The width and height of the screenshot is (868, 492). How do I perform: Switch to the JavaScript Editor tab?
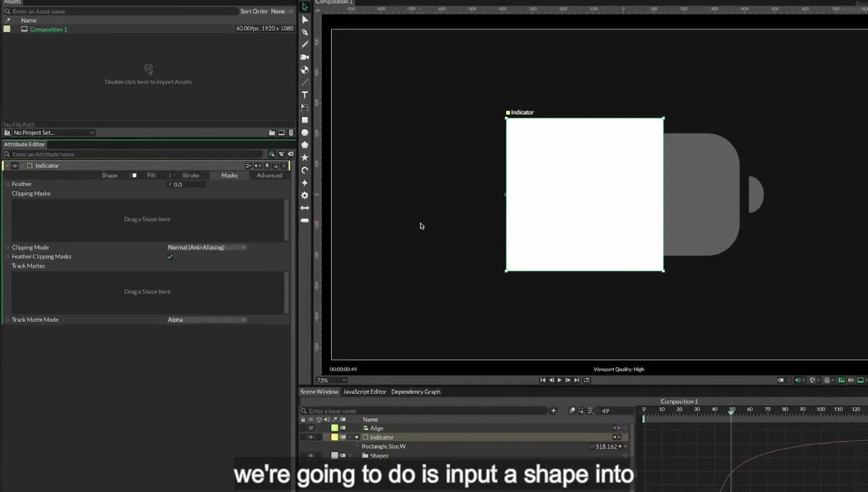point(364,392)
